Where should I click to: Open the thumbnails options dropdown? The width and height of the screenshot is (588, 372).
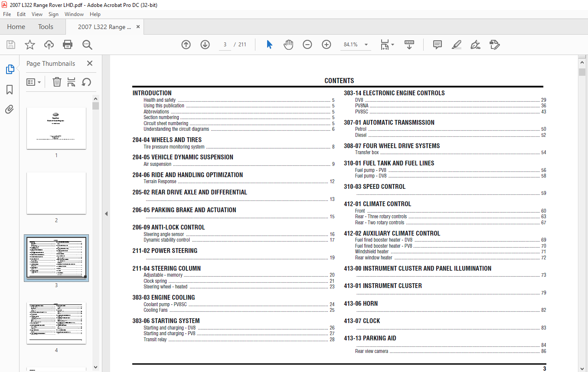tap(33, 82)
